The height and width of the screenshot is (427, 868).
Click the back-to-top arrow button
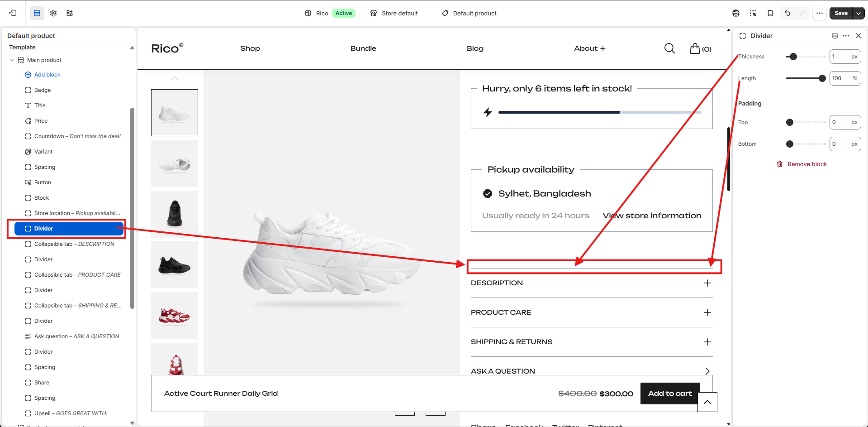707,402
